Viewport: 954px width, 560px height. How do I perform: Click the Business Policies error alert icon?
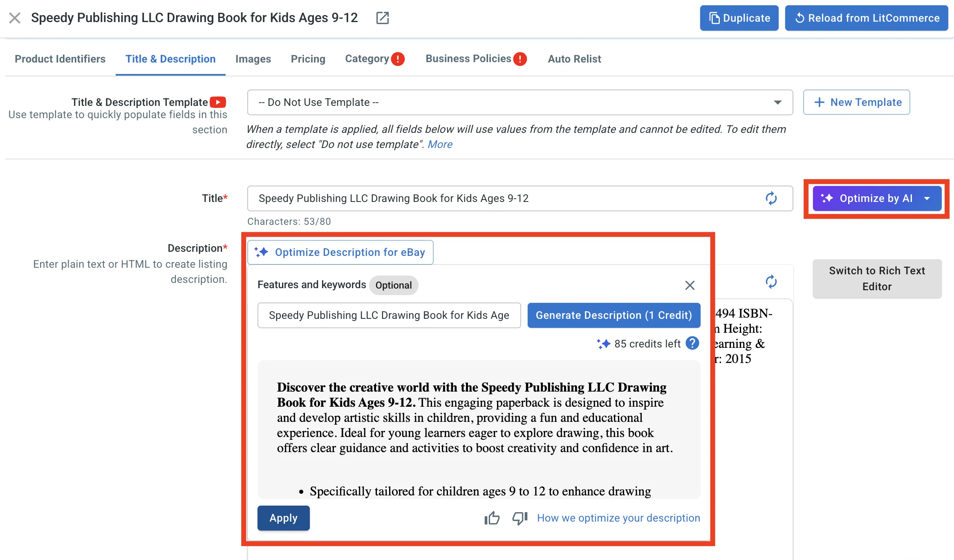tap(520, 59)
